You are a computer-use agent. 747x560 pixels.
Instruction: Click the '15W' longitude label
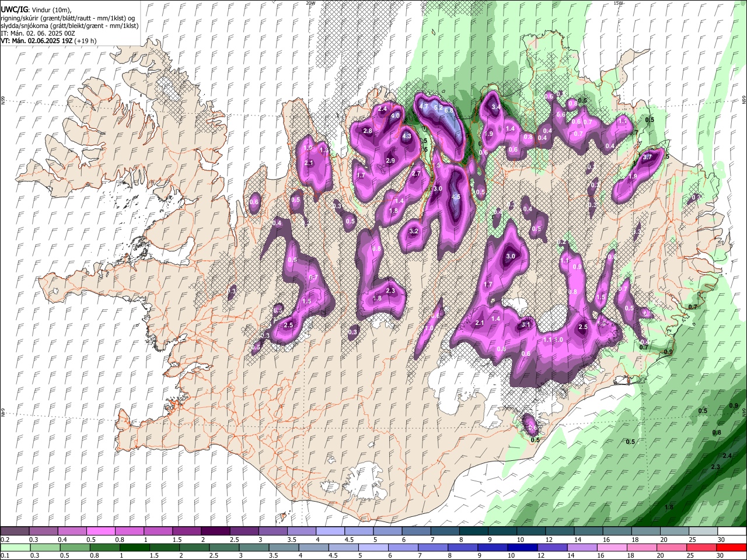618,3
